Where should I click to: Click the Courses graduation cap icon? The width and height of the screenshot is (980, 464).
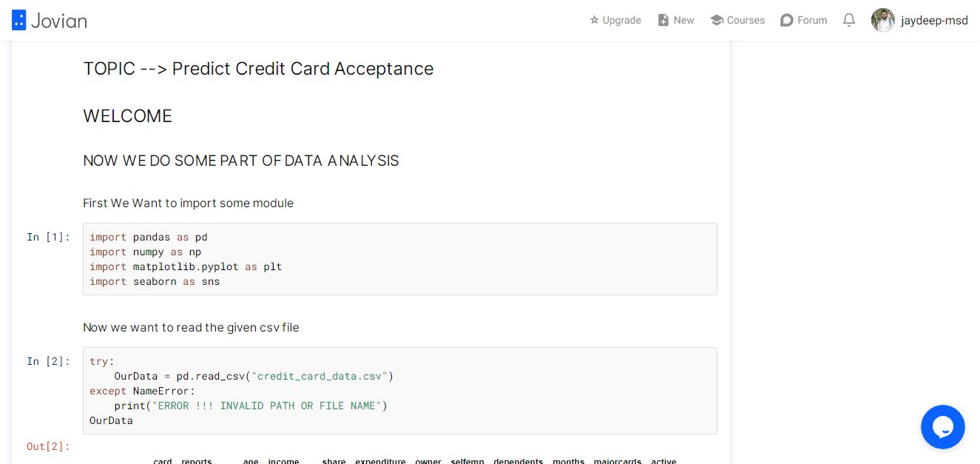pyautogui.click(x=717, y=20)
